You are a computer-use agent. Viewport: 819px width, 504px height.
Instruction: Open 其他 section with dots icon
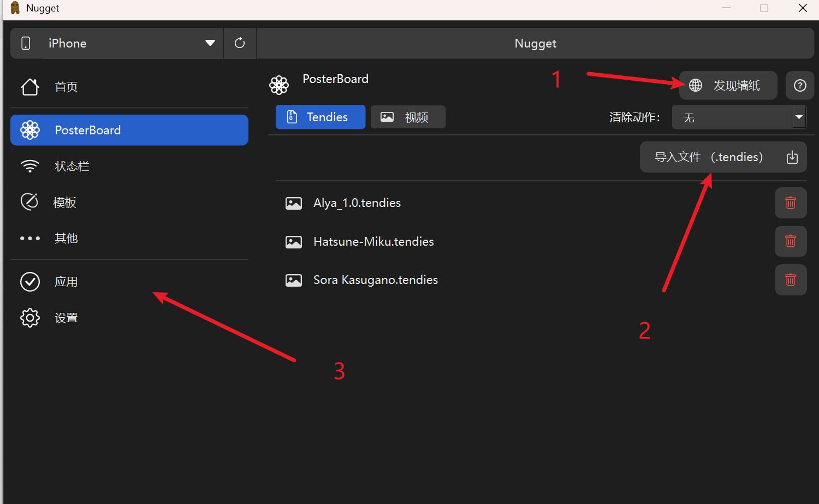(x=129, y=238)
